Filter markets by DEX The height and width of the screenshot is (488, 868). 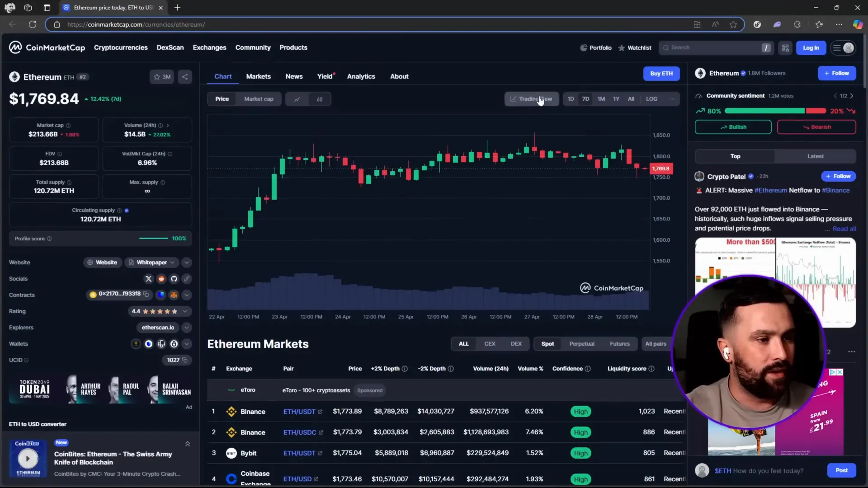516,344
